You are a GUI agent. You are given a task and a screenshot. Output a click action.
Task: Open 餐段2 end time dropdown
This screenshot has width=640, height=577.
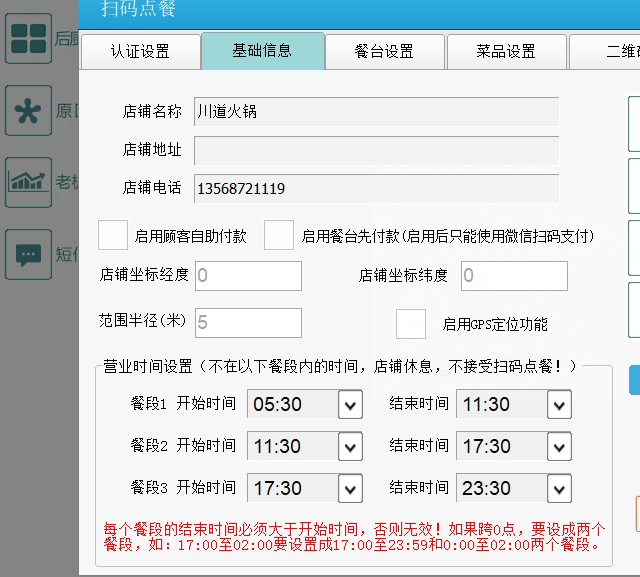point(560,447)
